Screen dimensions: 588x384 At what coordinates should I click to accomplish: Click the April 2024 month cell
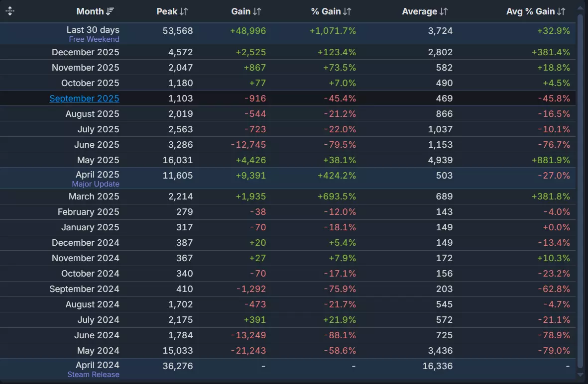coord(98,365)
